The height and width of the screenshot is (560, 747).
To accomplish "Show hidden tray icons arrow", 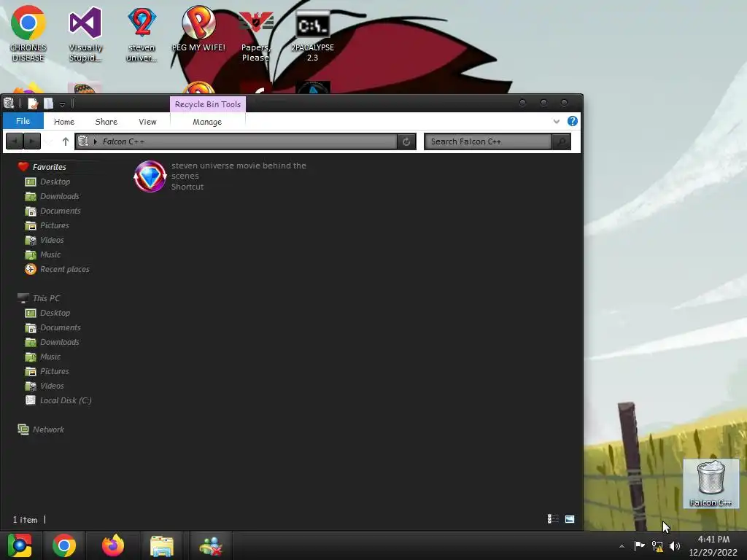I will coord(622,546).
